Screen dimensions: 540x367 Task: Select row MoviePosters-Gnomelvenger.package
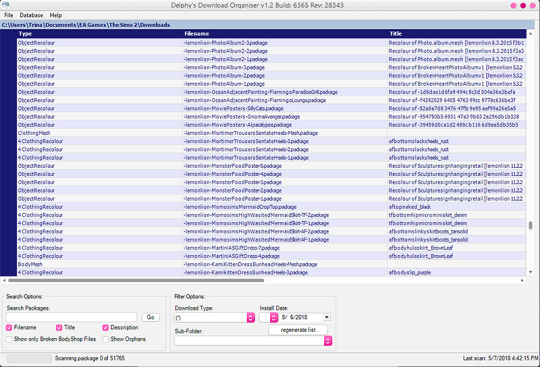271,117
